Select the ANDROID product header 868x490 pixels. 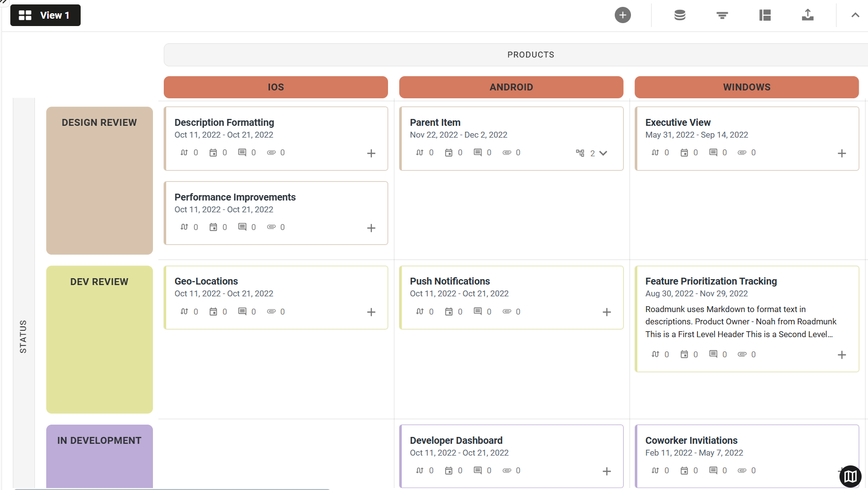pos(511,87)
